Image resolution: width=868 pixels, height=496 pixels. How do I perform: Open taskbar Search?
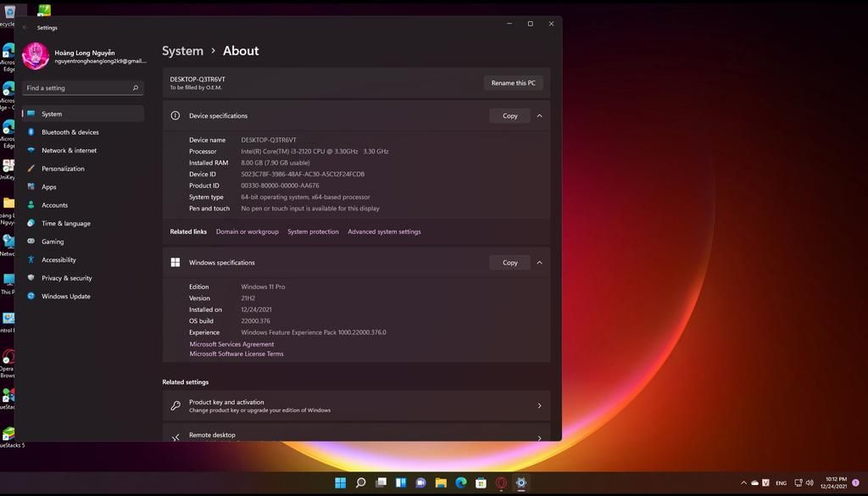[x=360, y=482]
